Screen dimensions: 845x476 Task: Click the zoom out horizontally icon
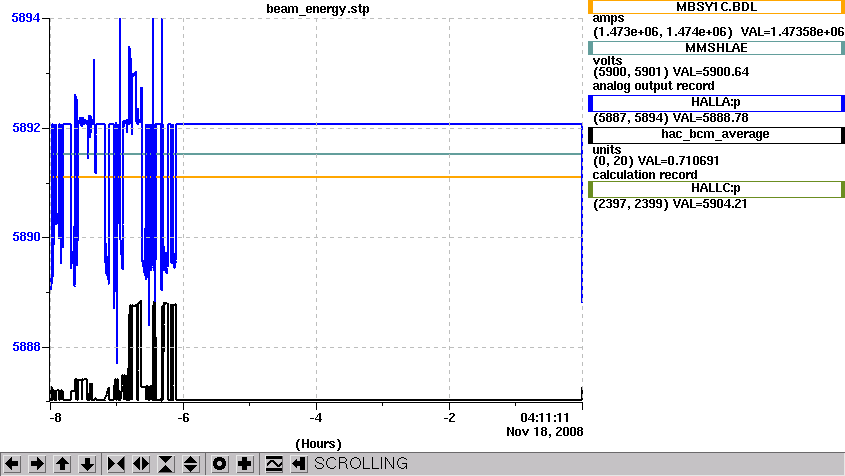point(141,464)
